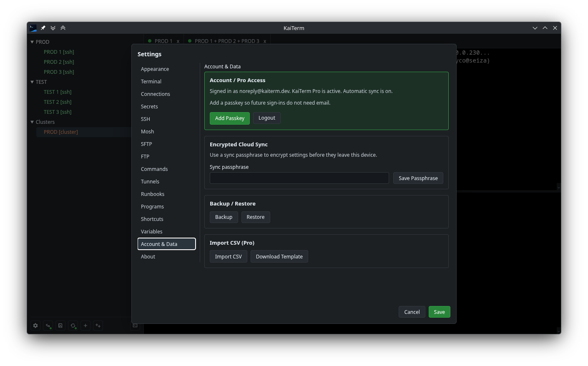
Task: Open Commands settings section
Action: tap(166, 169)
